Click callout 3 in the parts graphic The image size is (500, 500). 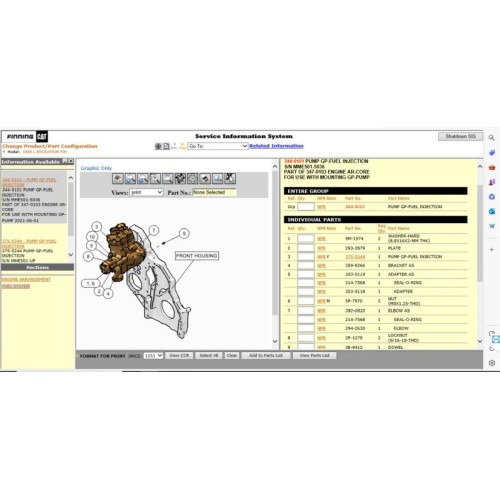click(97, 227)
